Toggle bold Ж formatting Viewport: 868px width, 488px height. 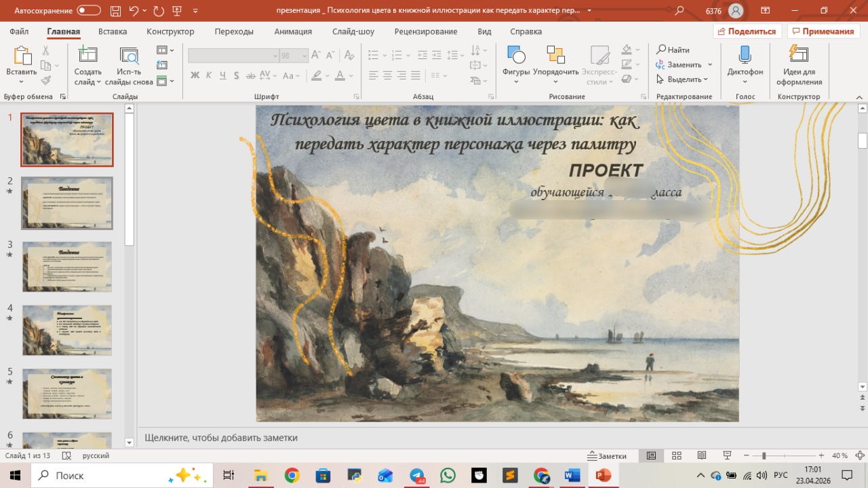[195, 75]
